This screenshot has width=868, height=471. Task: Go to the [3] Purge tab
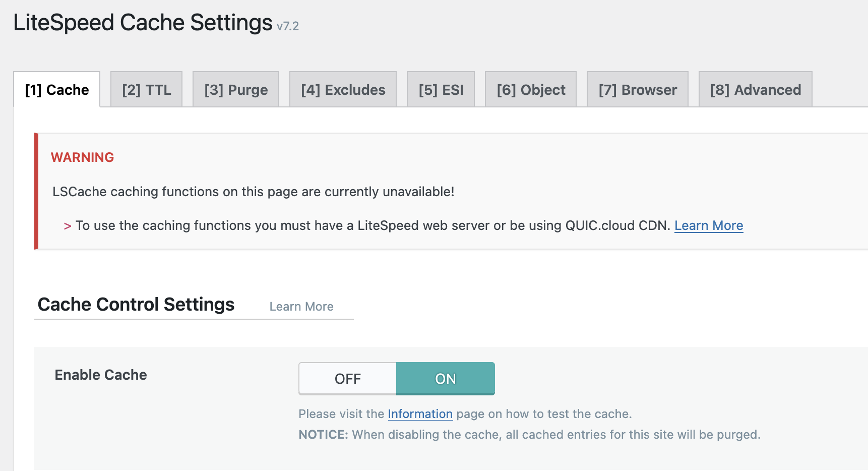pyautogui.click(x=236, y=90)
